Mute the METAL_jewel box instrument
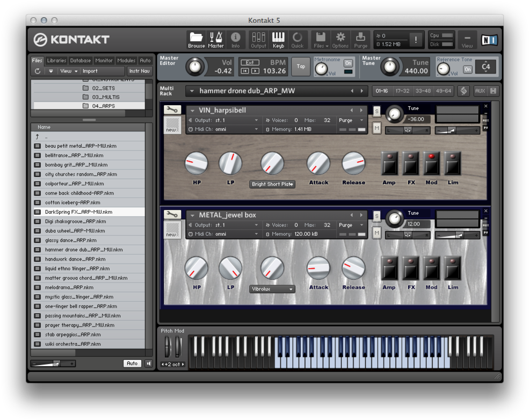 coord(377,233)
